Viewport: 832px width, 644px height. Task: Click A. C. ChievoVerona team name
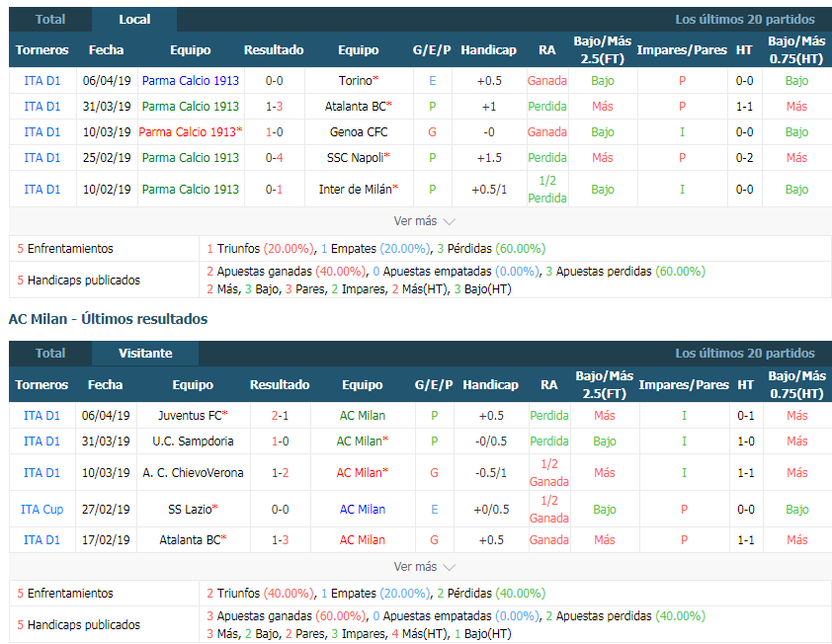[x=193, y=473]
